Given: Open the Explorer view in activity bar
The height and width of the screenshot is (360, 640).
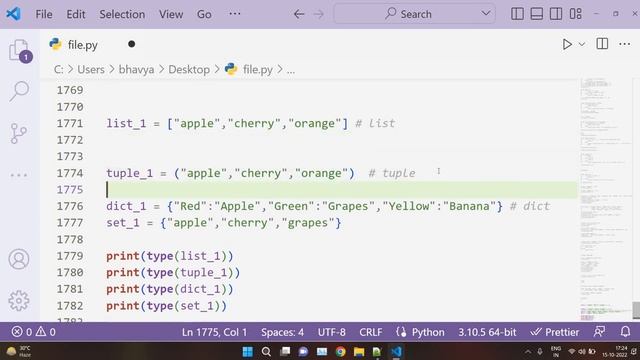Looking at the screenshot, I should (19, 51).
